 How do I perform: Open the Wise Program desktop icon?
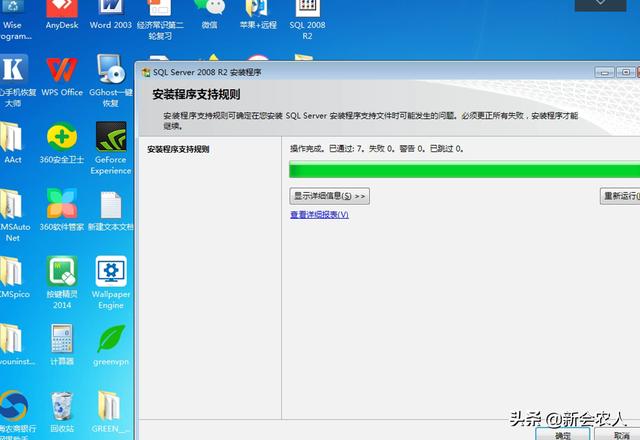pyautogui.click(x=14, y=20)
